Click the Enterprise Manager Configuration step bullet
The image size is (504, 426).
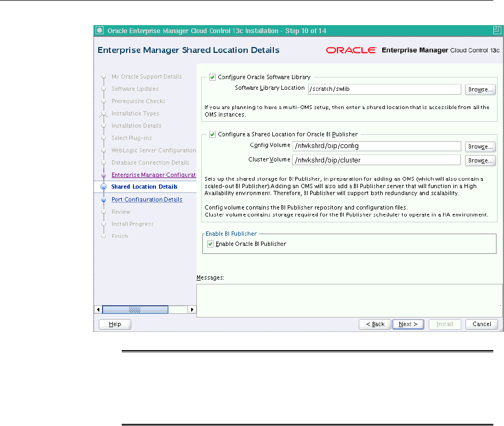(x=104, y=175)
